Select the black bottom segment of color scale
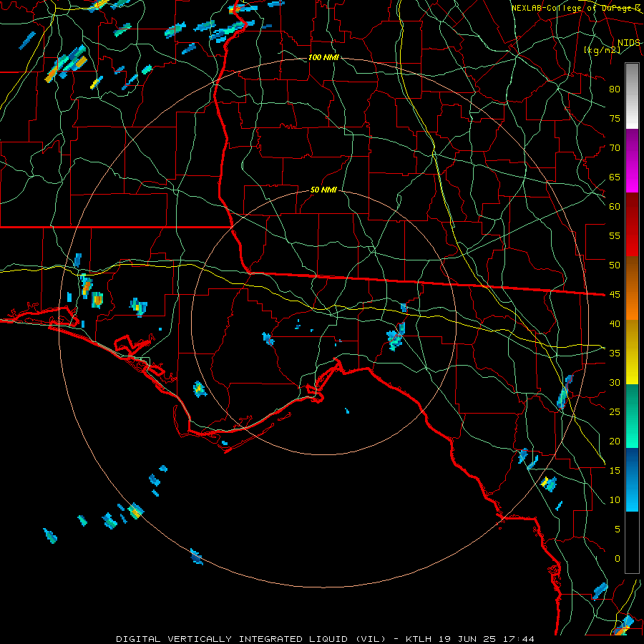Image resolution: width=644 pixels, height=644 pixels. point(632,542)
